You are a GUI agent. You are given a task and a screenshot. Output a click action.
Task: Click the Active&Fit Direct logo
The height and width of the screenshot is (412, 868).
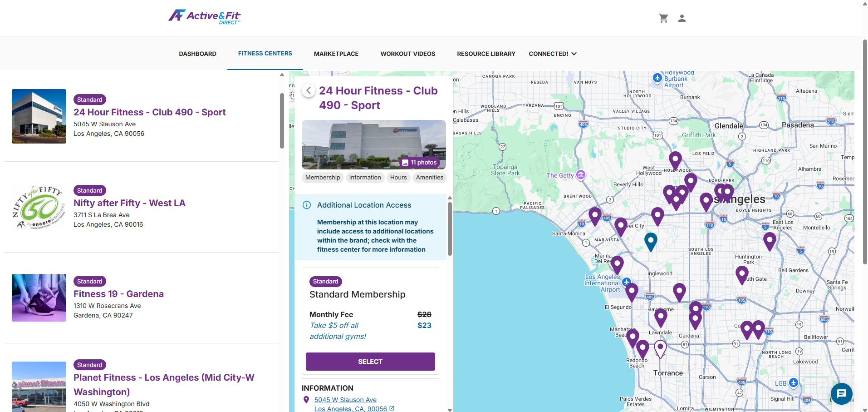pyautogui.click(x=205, y=17)
